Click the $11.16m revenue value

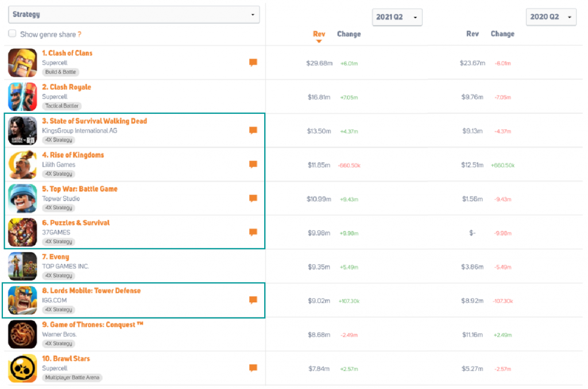[x=472, y=334]
